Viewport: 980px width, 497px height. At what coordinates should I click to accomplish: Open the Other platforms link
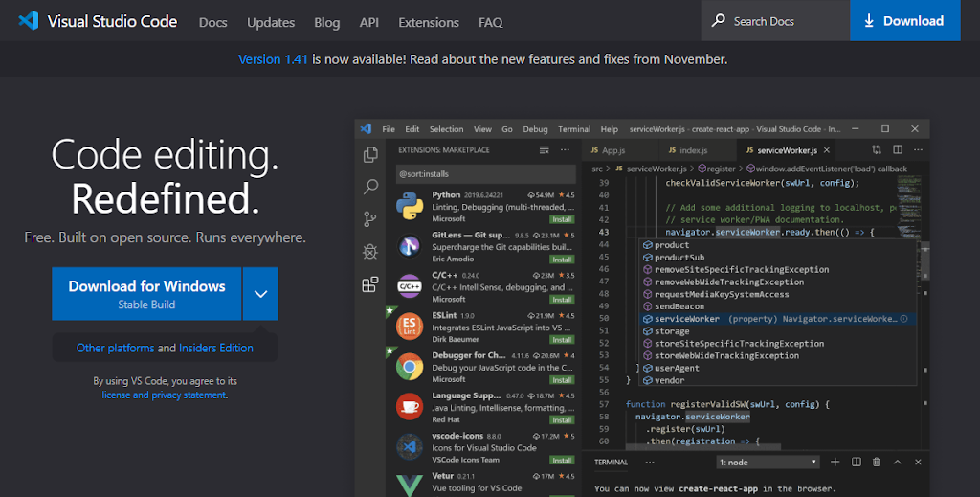click(x=115, y=348)
